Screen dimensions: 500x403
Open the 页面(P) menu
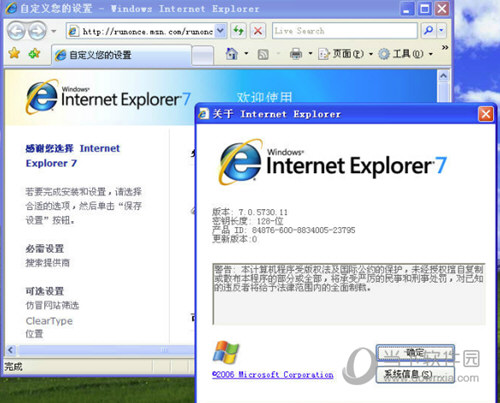[x=345, y=54]
